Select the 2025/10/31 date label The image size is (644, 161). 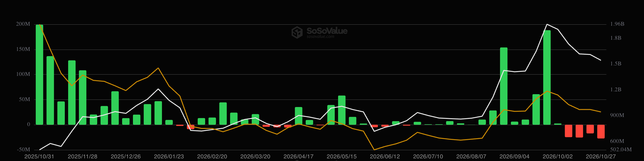click(39, 156)
